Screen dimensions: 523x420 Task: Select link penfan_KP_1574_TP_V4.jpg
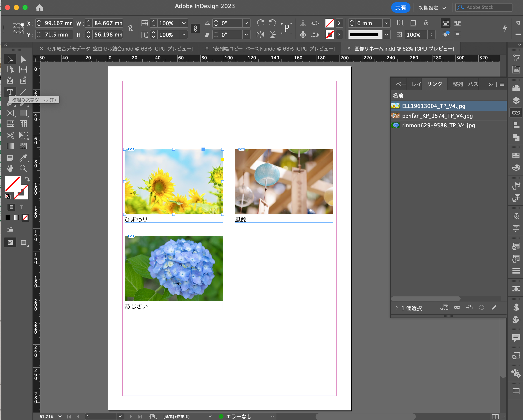tap(449, 116)
